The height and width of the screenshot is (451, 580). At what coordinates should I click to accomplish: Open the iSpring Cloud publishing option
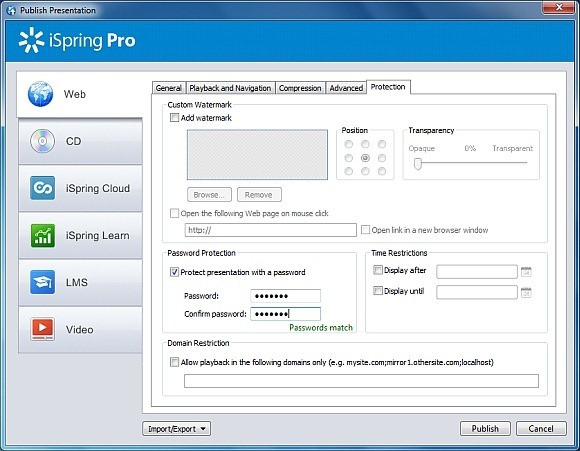pyautogui.click(x=80, y=188)
